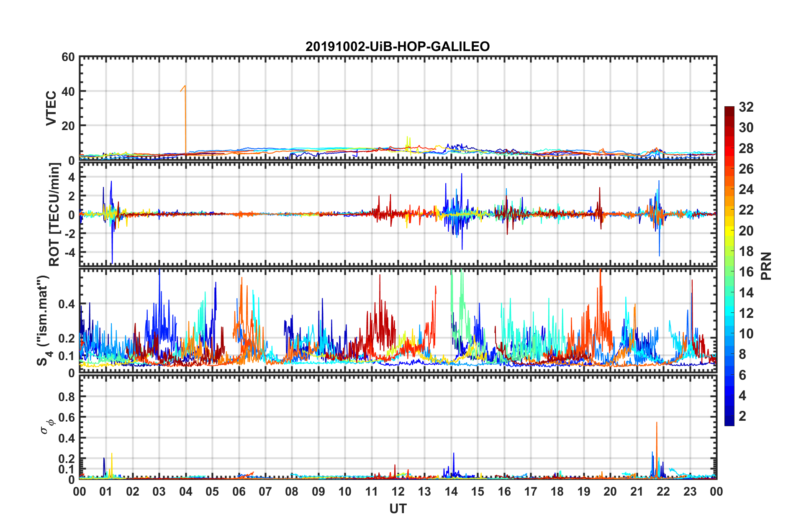The image size is (796, 532).
Task: Click x-axis tick label 23
Action: pos(690,491)
